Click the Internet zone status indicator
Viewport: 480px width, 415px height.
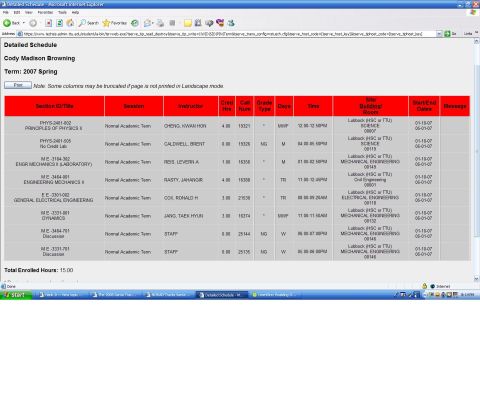(x=440, y=286)
